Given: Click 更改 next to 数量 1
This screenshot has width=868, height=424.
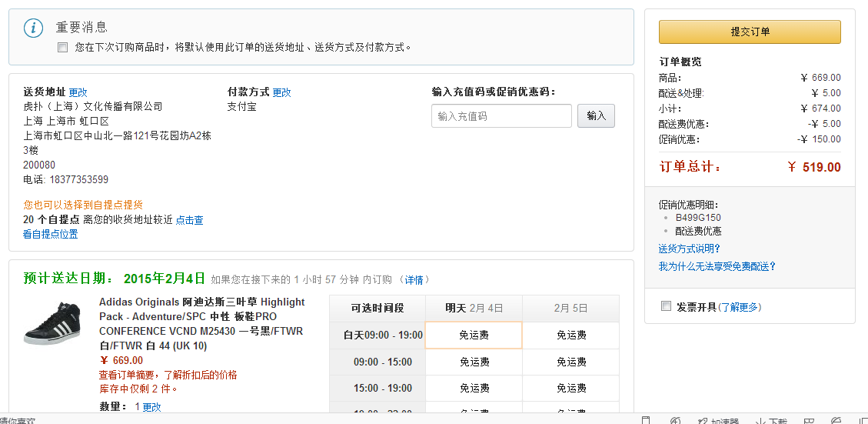Looking at the screenshot, I should tap(151, 407).
